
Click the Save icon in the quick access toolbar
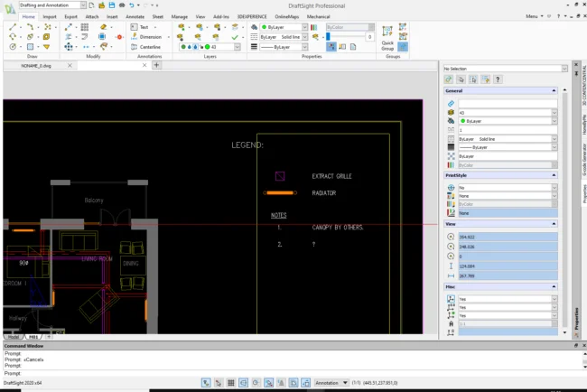110,5
